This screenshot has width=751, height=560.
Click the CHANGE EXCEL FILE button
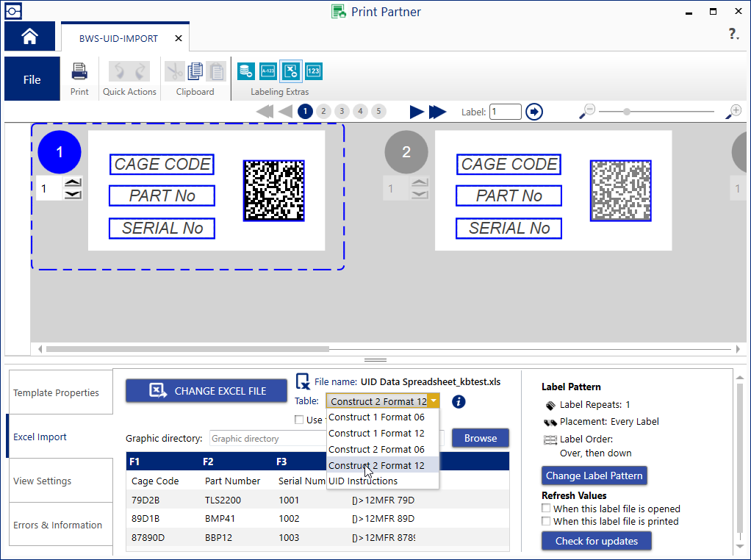pos(206,391)
